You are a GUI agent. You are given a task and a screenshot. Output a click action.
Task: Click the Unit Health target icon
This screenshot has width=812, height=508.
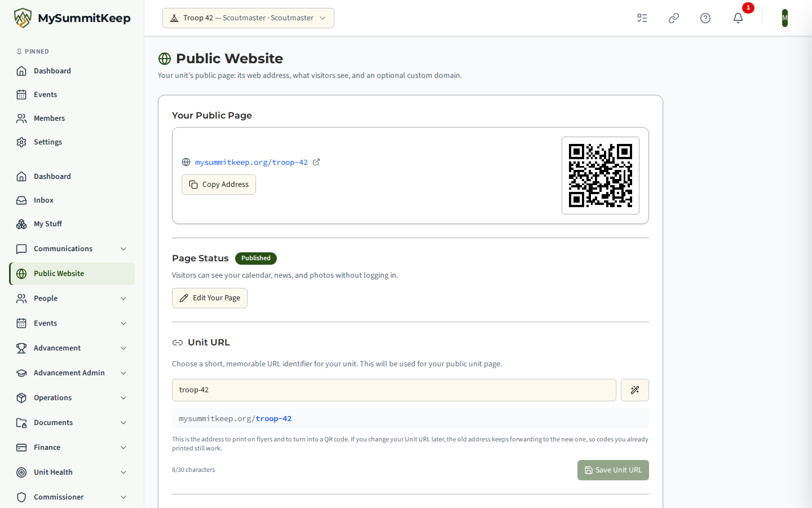(x=21, y=472)
